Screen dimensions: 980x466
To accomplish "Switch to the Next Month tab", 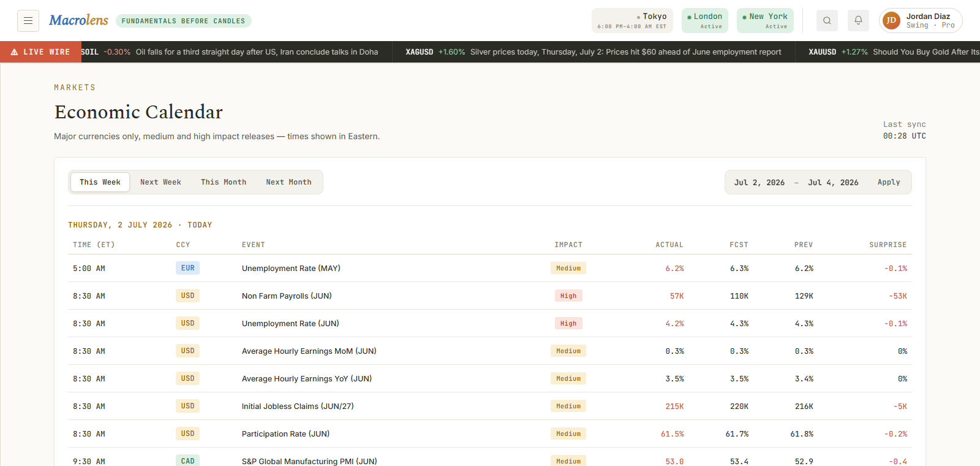I will [288, 182].
